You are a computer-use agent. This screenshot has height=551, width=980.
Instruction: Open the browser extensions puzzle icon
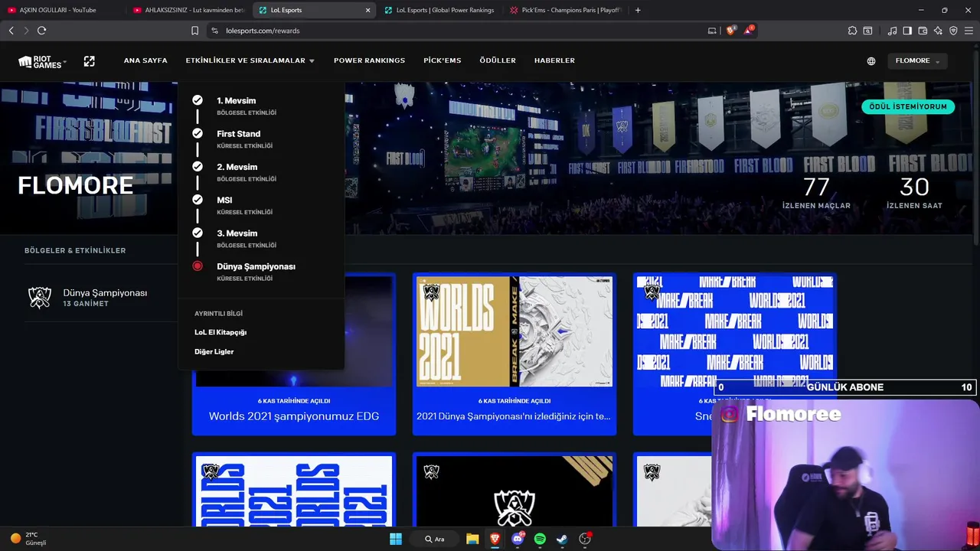click(x=852, y=31)
